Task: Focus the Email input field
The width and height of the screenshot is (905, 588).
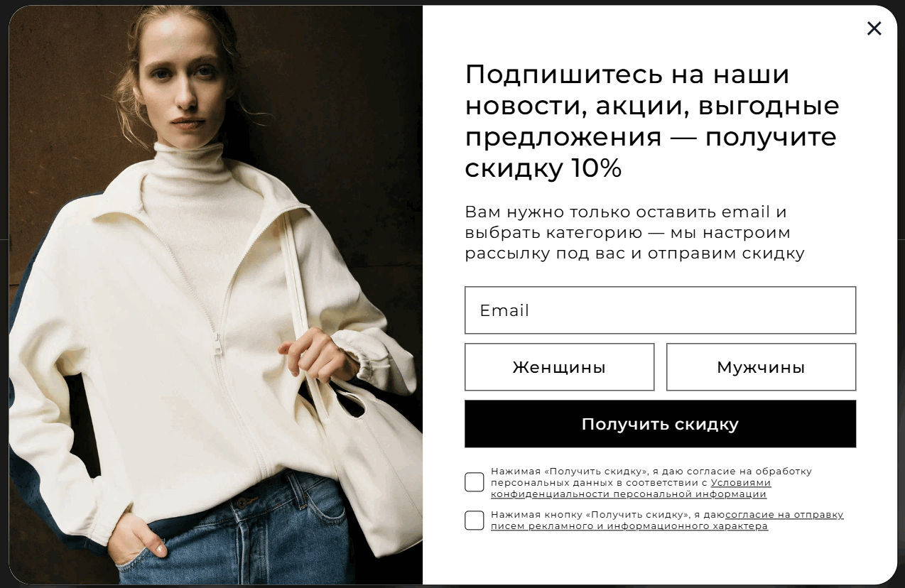Action: tap(660, 310)
